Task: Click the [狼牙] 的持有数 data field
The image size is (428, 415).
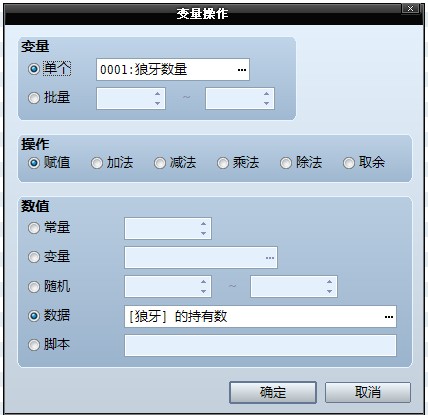Action: (260, 316)
